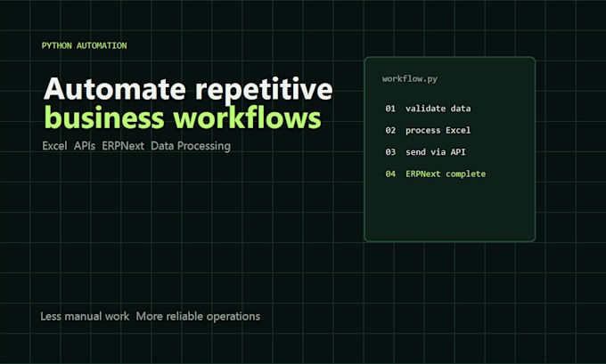Screen dimensions: 606x364
Task: Click 'Less manual work' text
Action: click(x=85, y=317)
